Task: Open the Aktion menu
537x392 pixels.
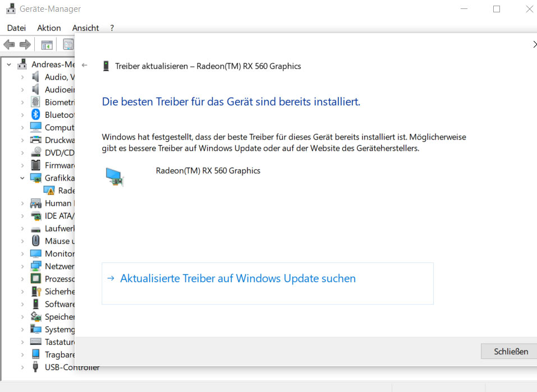Action: (49, 27)
